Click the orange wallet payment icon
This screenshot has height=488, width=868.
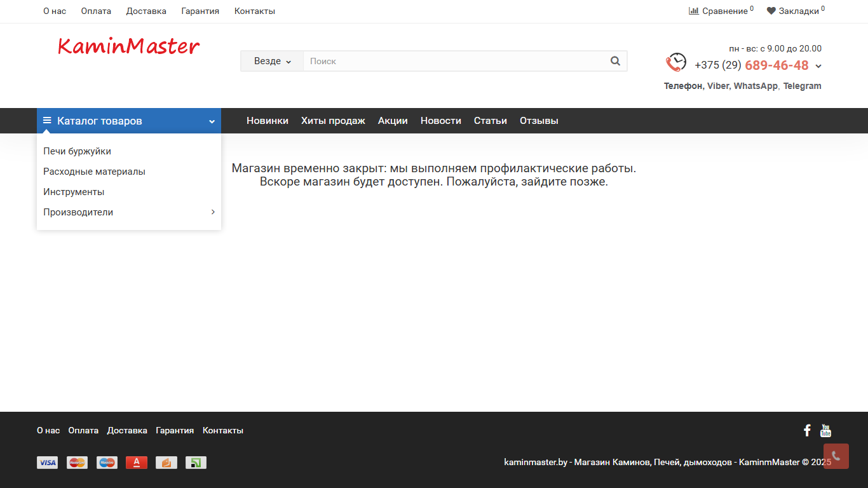[x=166, y=463]
